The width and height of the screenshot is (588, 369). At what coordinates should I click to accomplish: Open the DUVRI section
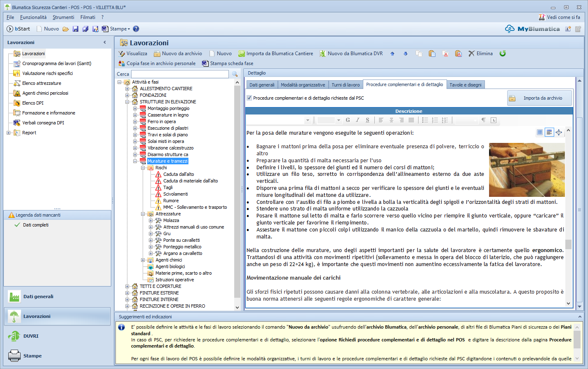pyautogui.click(x=31, y=336)
